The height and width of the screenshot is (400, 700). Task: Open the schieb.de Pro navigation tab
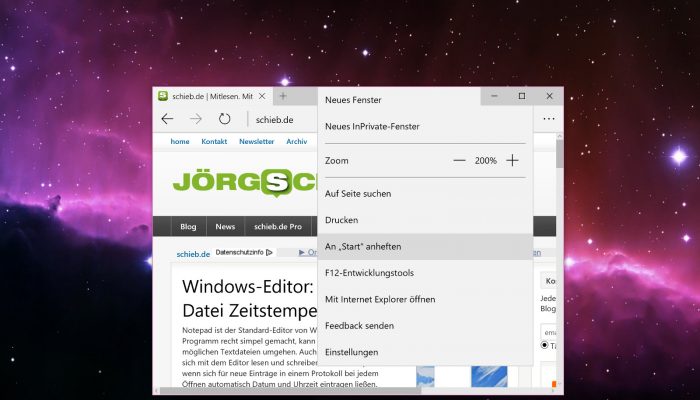point(278,226)
